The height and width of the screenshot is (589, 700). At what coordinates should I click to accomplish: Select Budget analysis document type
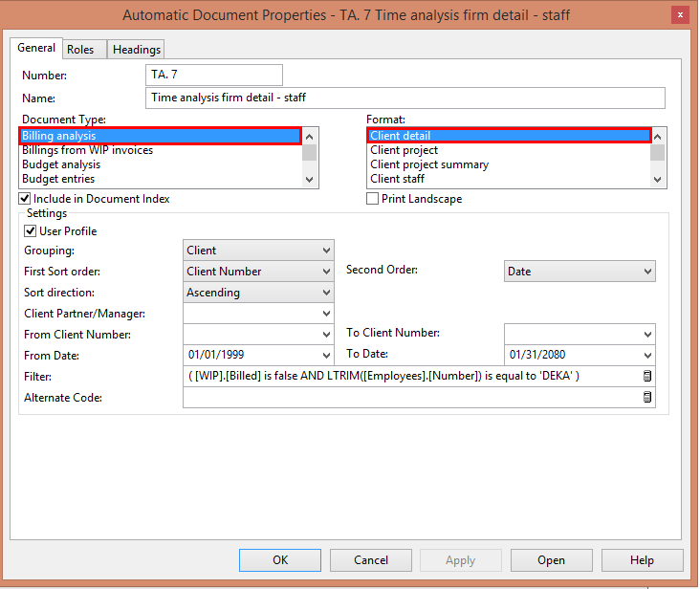[161, 164]
